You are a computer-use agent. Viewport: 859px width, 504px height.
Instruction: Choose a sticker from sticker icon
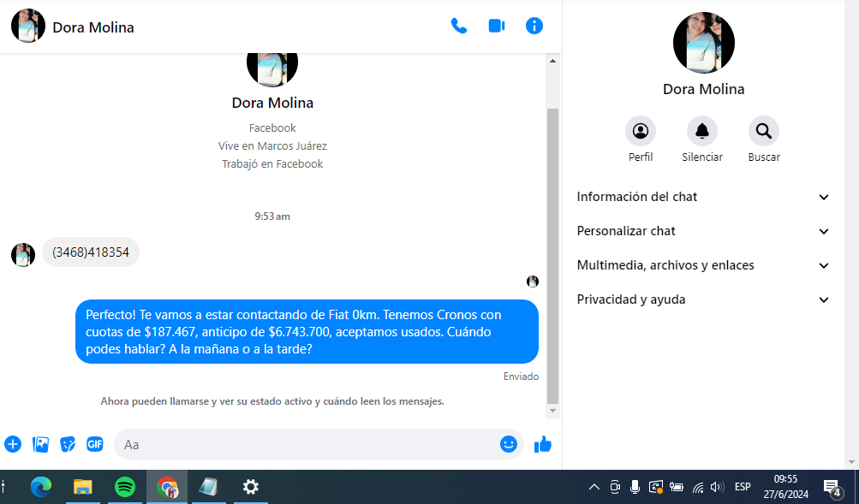point(68,444)
